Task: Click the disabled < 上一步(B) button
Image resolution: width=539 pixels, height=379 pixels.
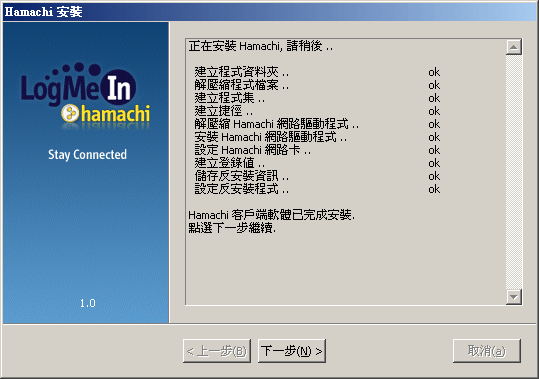Action: [217, 351]
